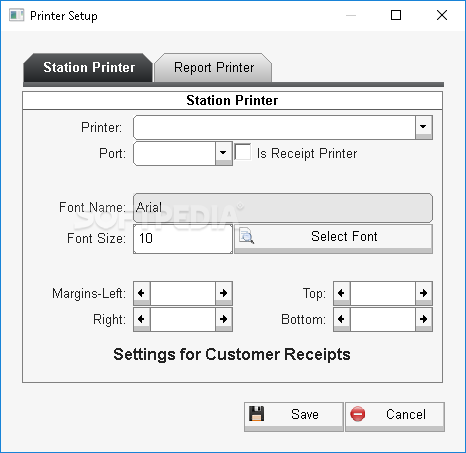
Task: Select the Station Printer tab
Action: (88, 68)
